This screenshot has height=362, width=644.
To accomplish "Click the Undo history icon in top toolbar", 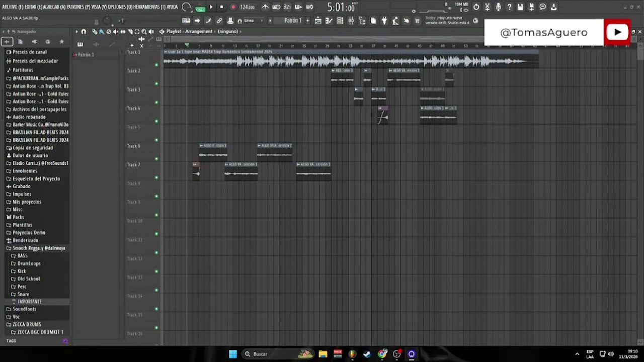I will [476, 7].
